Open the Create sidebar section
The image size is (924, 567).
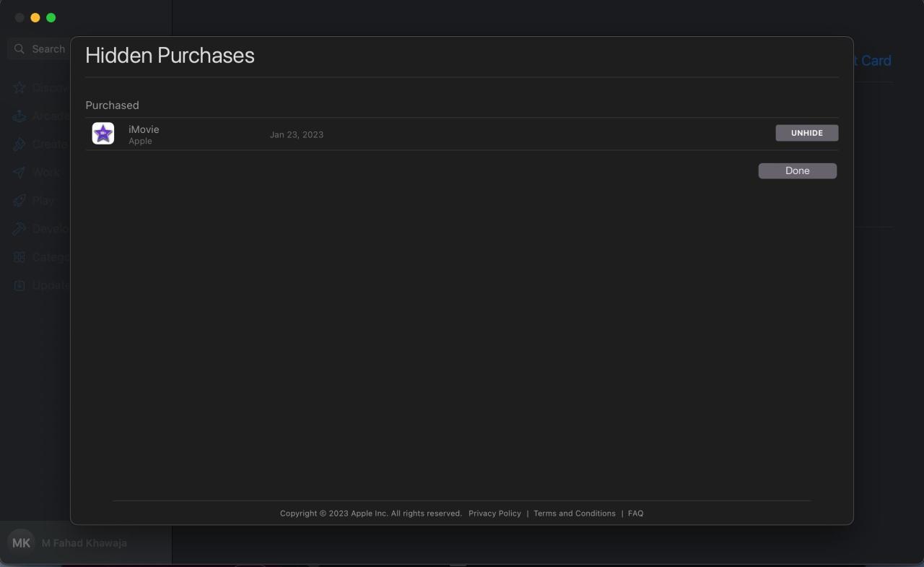[40, 144]
